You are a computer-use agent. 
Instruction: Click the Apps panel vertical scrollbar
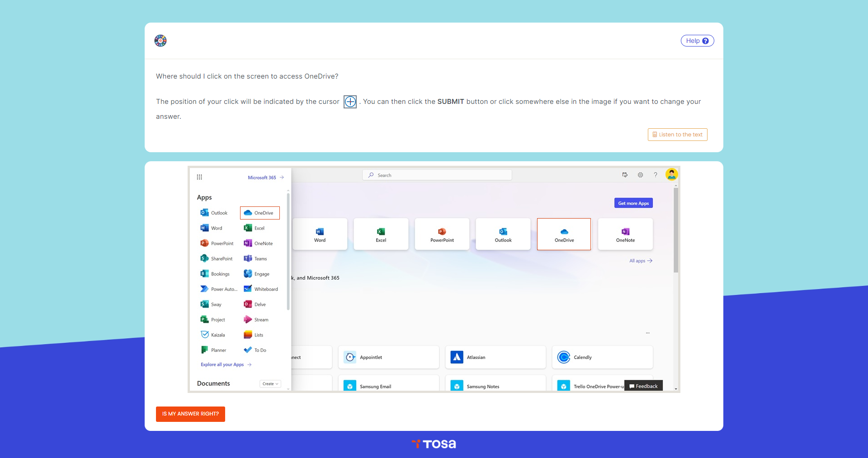[x=288, y=252]
